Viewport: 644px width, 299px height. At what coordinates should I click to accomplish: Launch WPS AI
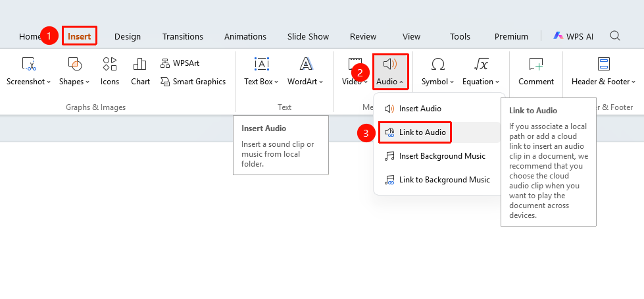click(x=573, y=36)
